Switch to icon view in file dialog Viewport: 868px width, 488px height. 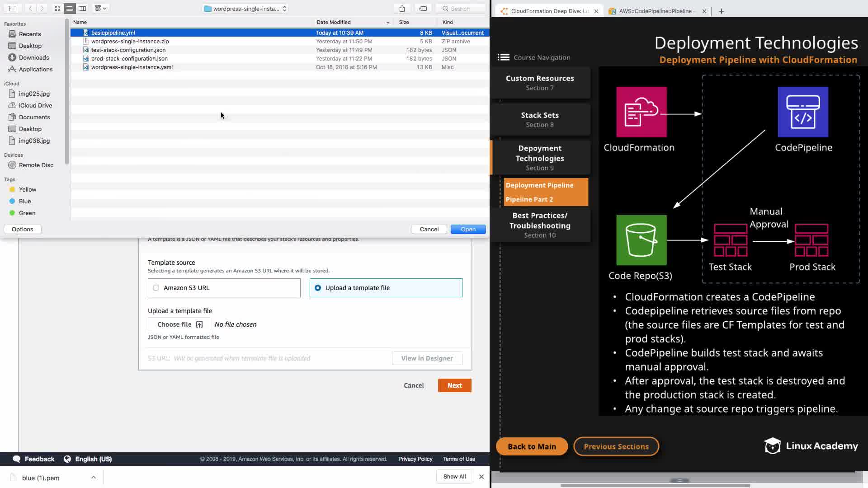tap(57, 8)
